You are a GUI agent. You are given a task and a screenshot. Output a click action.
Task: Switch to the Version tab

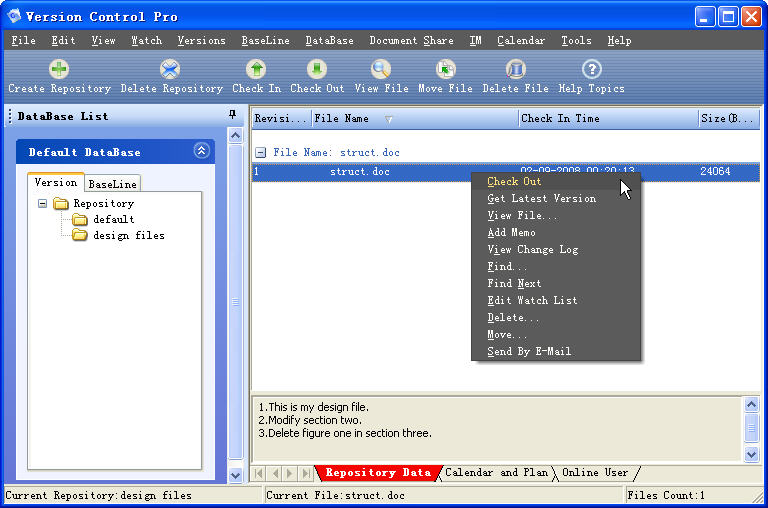(x=56, y=182)
